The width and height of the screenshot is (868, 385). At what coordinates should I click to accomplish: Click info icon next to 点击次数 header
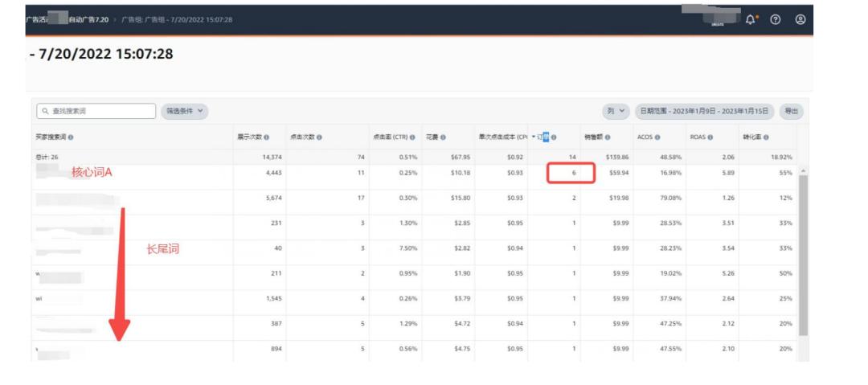(x=319, y=137)
